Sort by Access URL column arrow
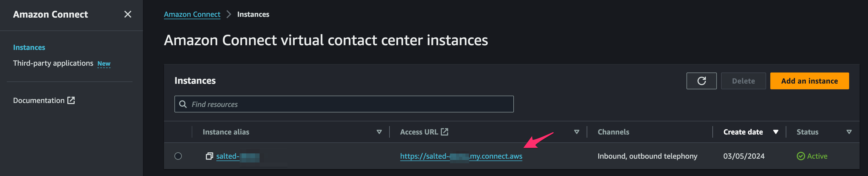 576,132
